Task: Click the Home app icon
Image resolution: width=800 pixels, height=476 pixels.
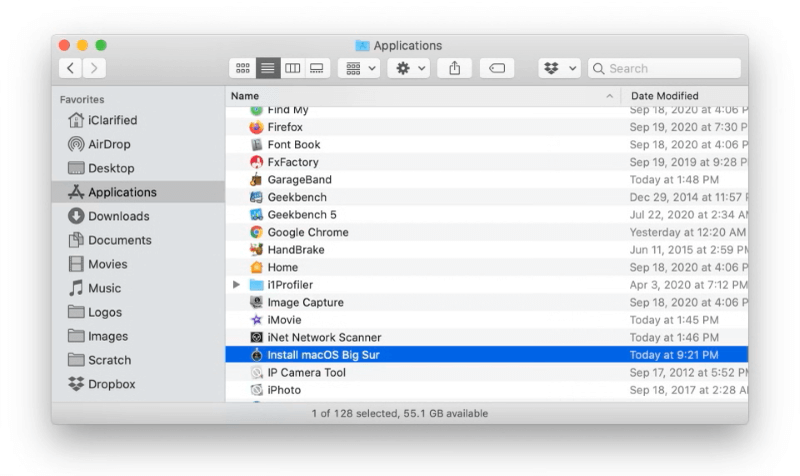Action: (256, 267)
